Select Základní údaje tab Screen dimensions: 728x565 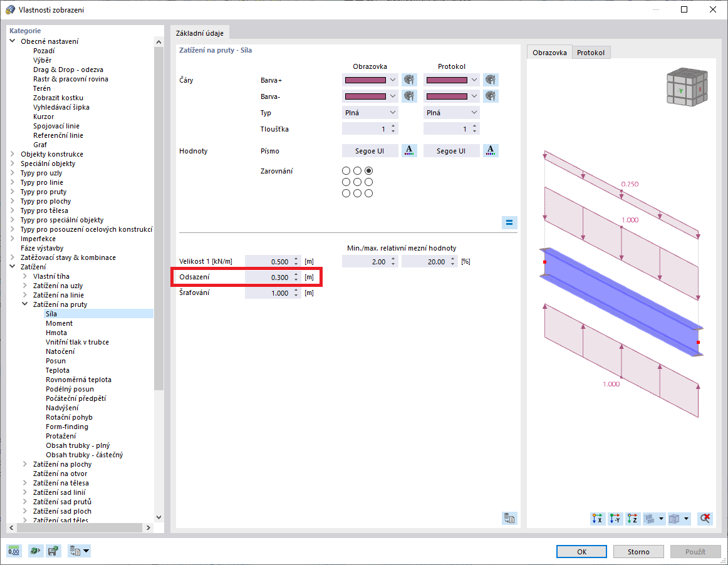point(200,33)
